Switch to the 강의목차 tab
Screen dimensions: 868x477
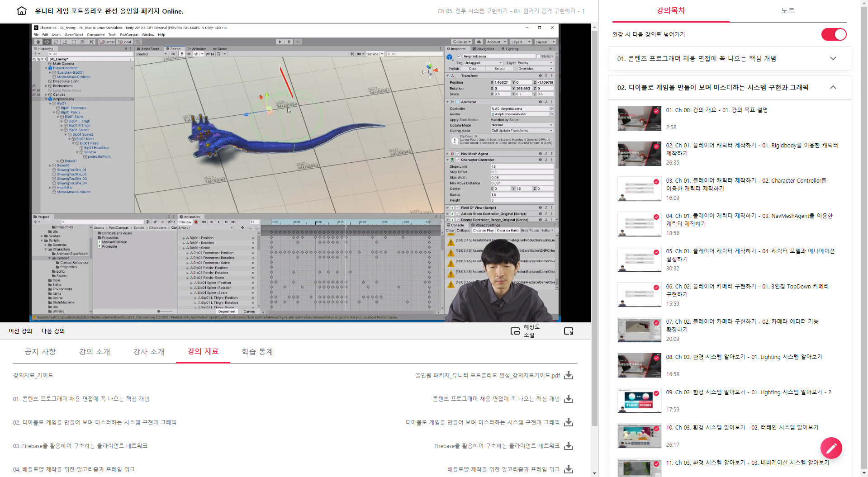(x=671, y=11)
